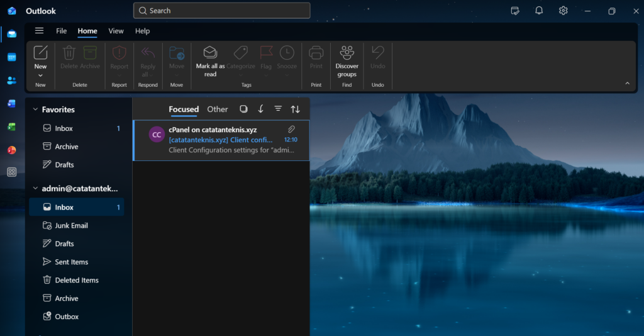Open the My Day calendar-check icon
Viewport: 644px width, 336px height.
tap(515, 11)
